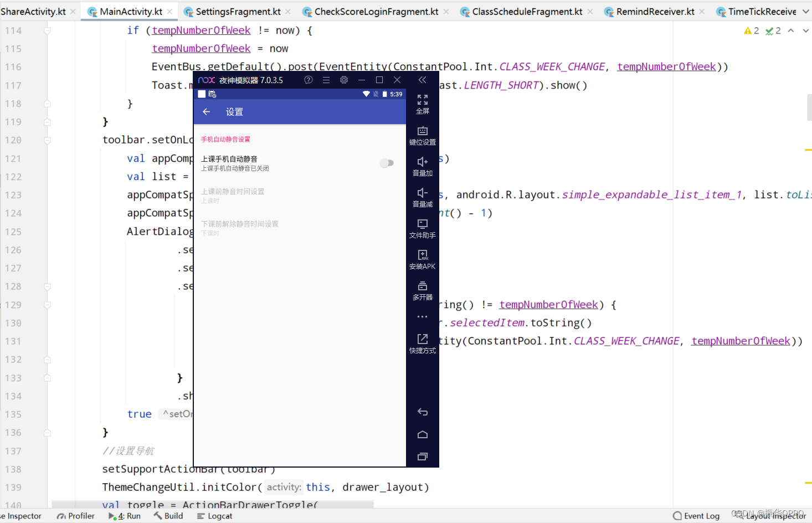Tap back arrow in settings app bar
The image size is (812, 523).
207,112
